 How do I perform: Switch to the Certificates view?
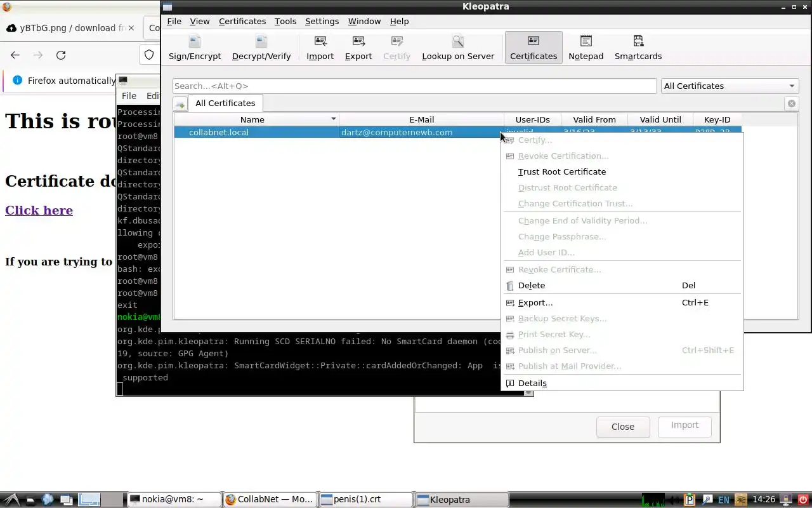534,48
